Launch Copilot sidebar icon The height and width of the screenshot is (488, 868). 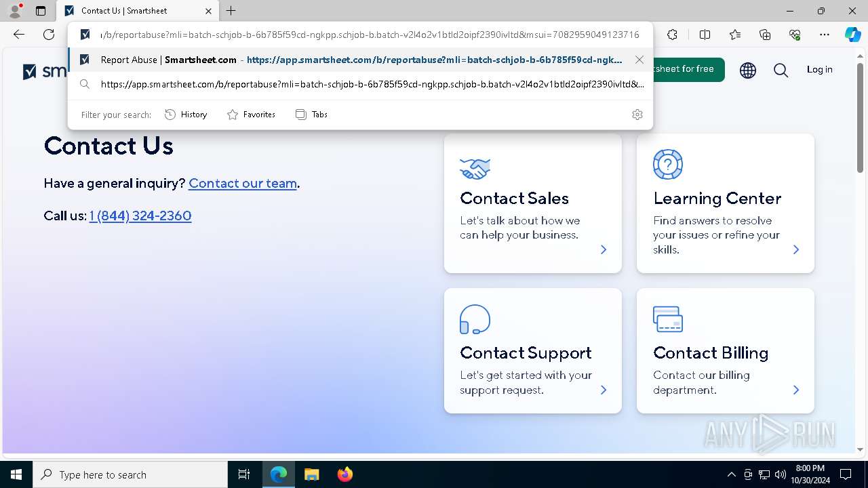[x=852, y=35]
